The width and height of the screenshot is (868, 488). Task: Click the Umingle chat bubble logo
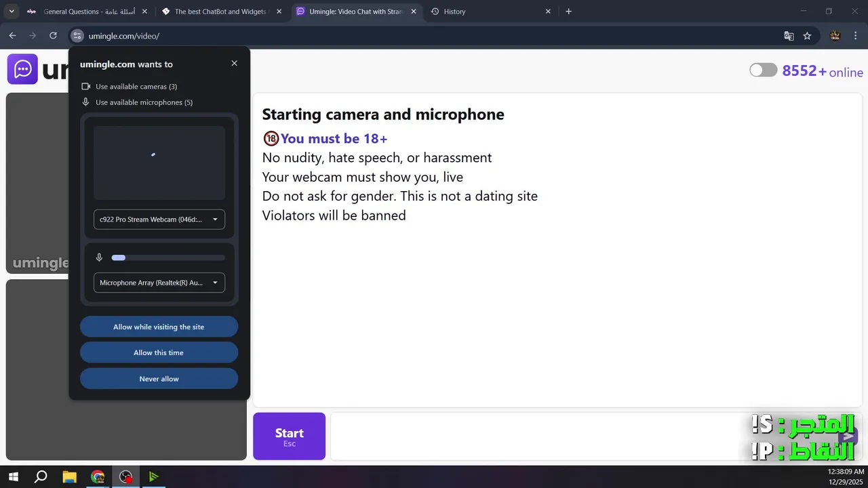click(x=22, y=69)
